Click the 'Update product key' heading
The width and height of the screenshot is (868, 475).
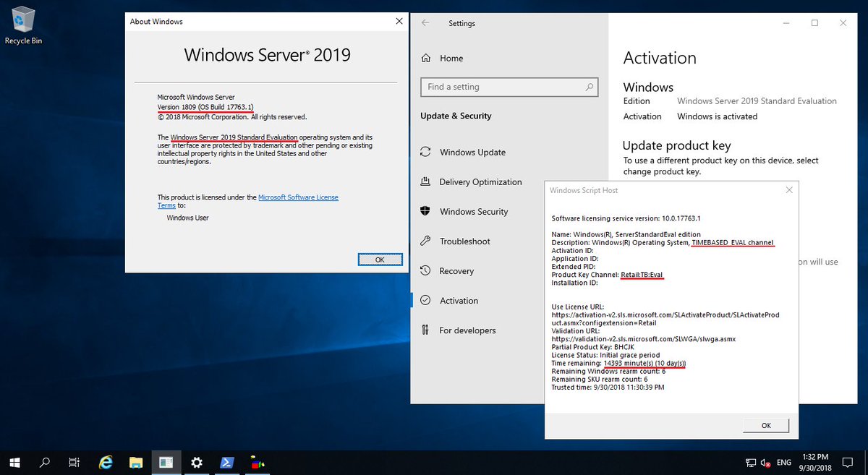(x=676, y=145)
